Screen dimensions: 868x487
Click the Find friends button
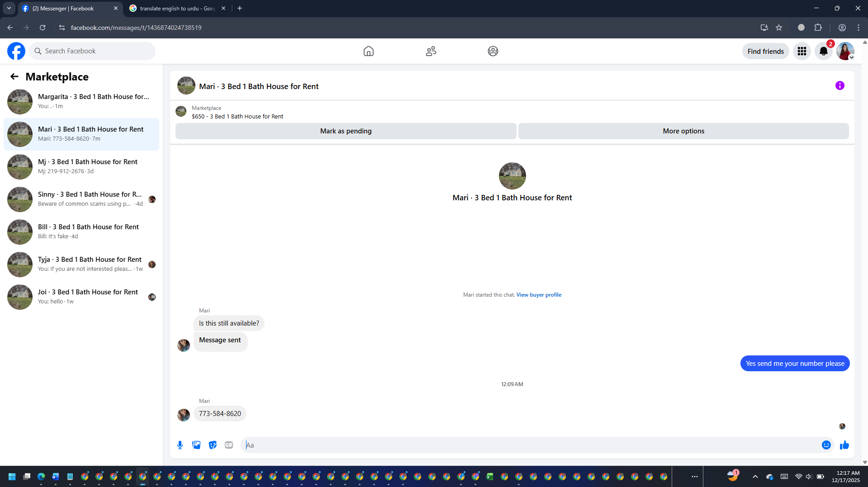click(766, 51)
